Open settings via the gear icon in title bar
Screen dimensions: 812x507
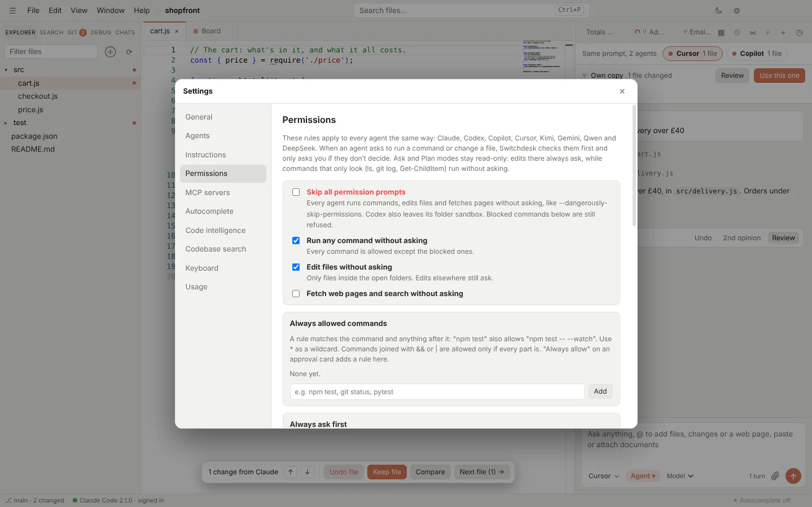pyautogui.click(x=736, y=10)
